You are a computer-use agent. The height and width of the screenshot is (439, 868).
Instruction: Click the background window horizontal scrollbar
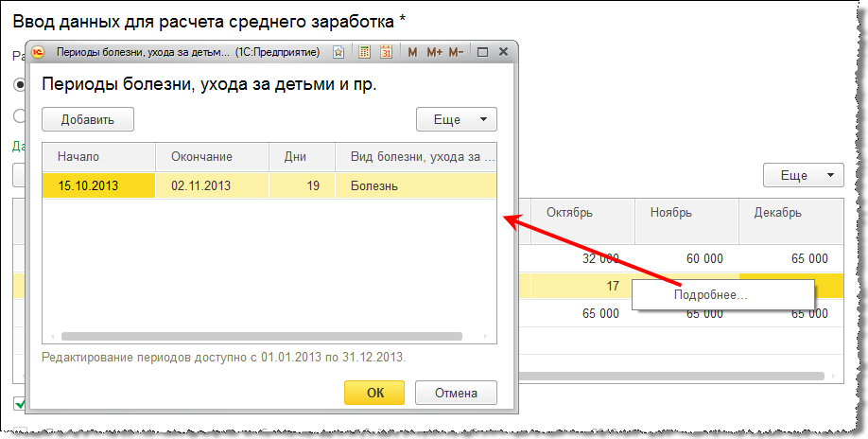coord(671,376)
